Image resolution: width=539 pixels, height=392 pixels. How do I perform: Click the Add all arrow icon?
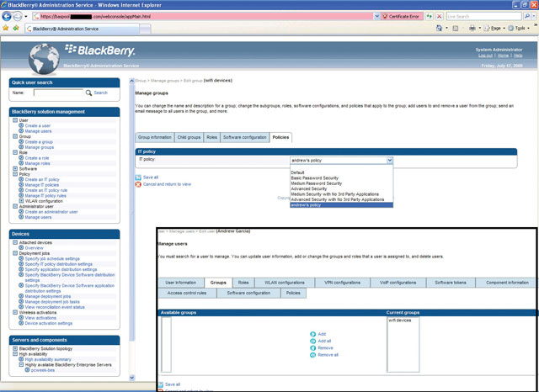[312, 342]
